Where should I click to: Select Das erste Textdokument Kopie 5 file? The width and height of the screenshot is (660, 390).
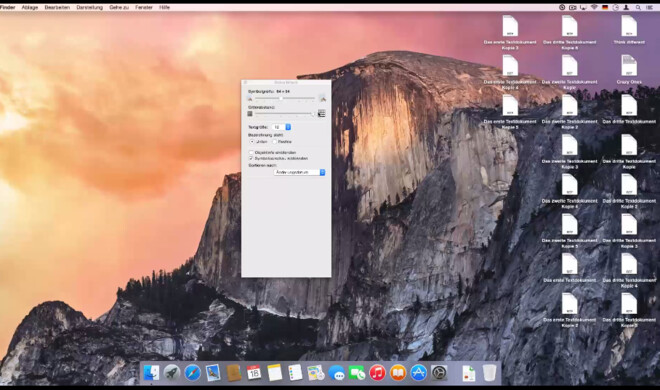[x=510, y=112]
